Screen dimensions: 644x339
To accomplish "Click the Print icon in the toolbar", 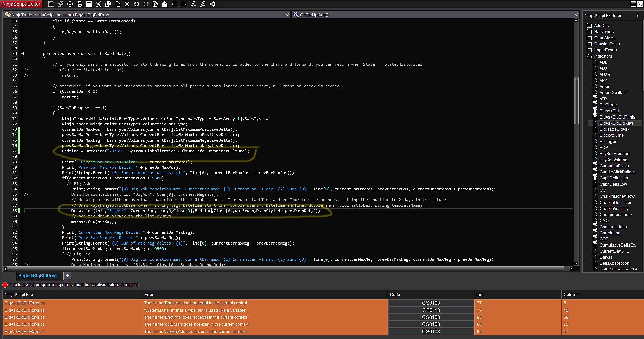I will [x=70, y=4].
